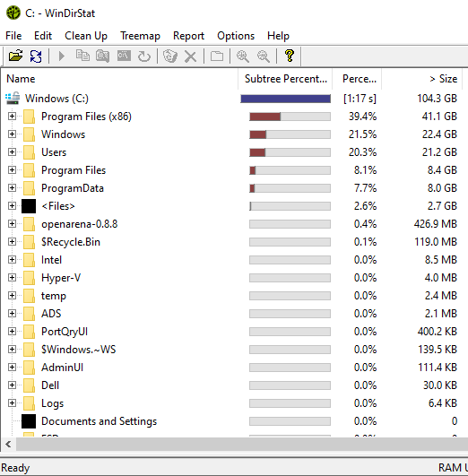The image size is (468, 476).
Task: Click the 104.3 GB size value
Action: coord(437,99)
